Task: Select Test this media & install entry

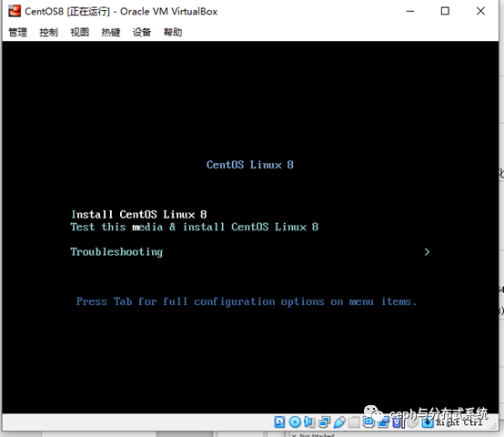Action: click(x=195, y=227)
